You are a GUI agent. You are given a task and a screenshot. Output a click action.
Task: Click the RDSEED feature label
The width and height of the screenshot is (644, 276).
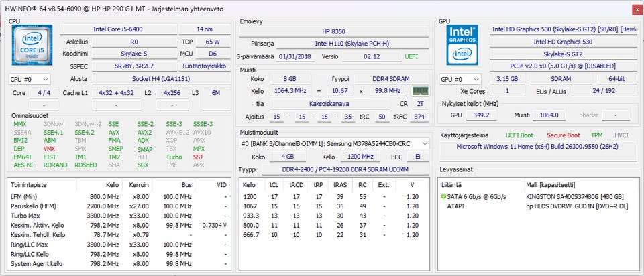(85, 165)
